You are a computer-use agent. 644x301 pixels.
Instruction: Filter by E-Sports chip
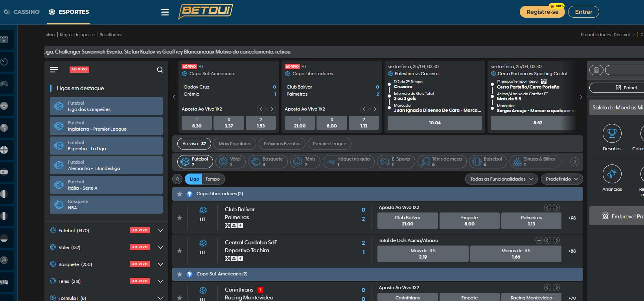[x=396, y=162]
